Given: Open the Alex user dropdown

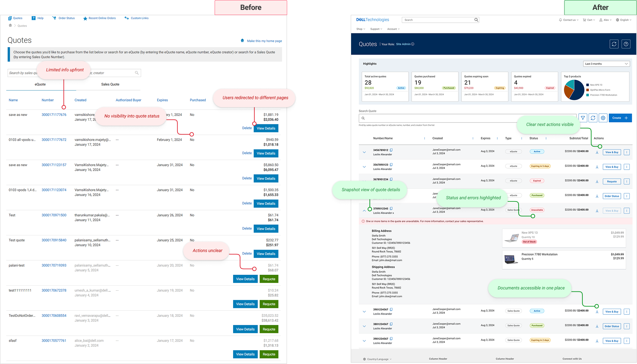Looking at the screenshot, I should (605, 20).
